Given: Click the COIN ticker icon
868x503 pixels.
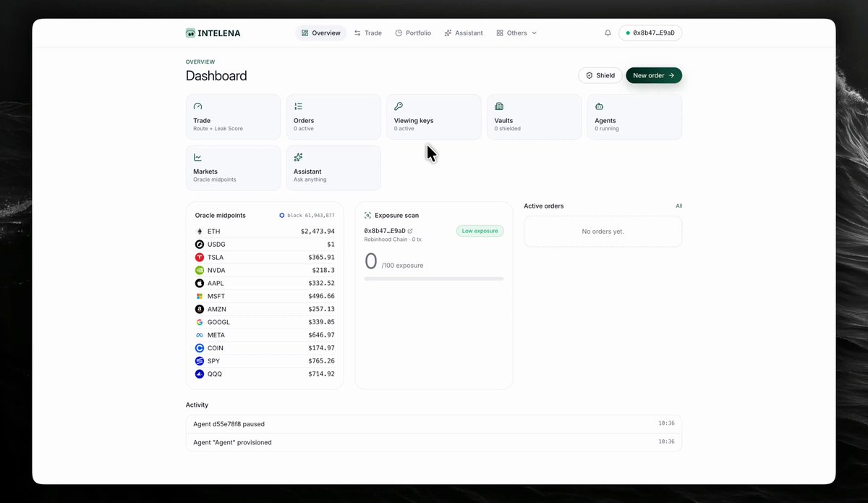Looking at the screenshot, I should (x=200, y=349).
